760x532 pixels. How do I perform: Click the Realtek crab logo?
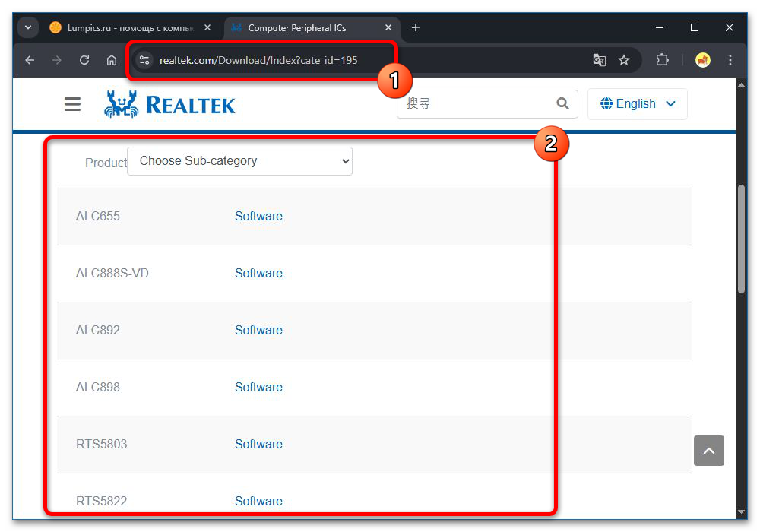click(x=169, y=104)
